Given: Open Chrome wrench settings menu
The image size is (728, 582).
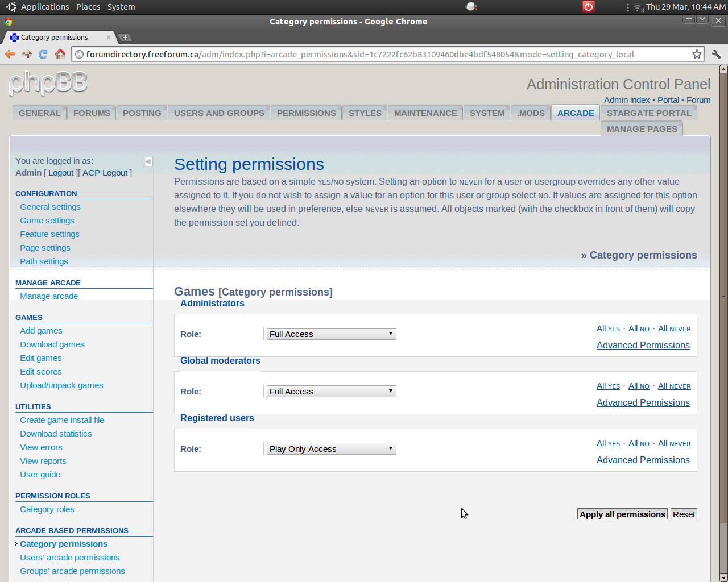Looking at the screenshot, I should (716, 54).
